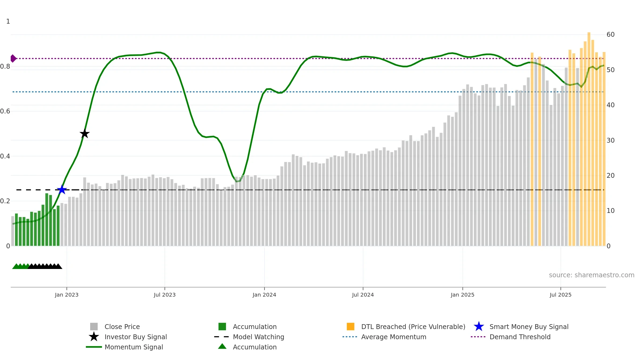Click the green Accumulation square legend swatch
Viewport: 644px width, 362px height.
222,327
